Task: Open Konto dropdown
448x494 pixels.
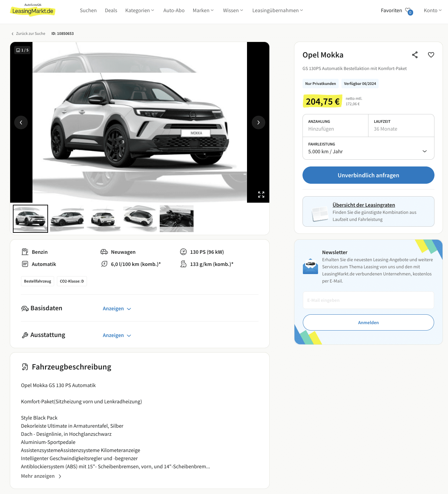Action: pyautogui.click(x=432, y=10)
